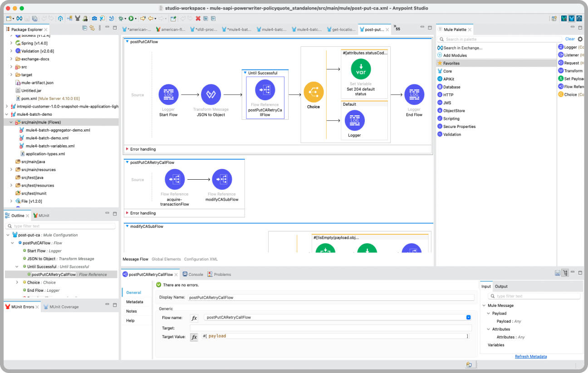Screen dimensions: 588x373
Task: Click the acquire-transactionFlow Flow Reference icon
Action: (x=175, y=179)
